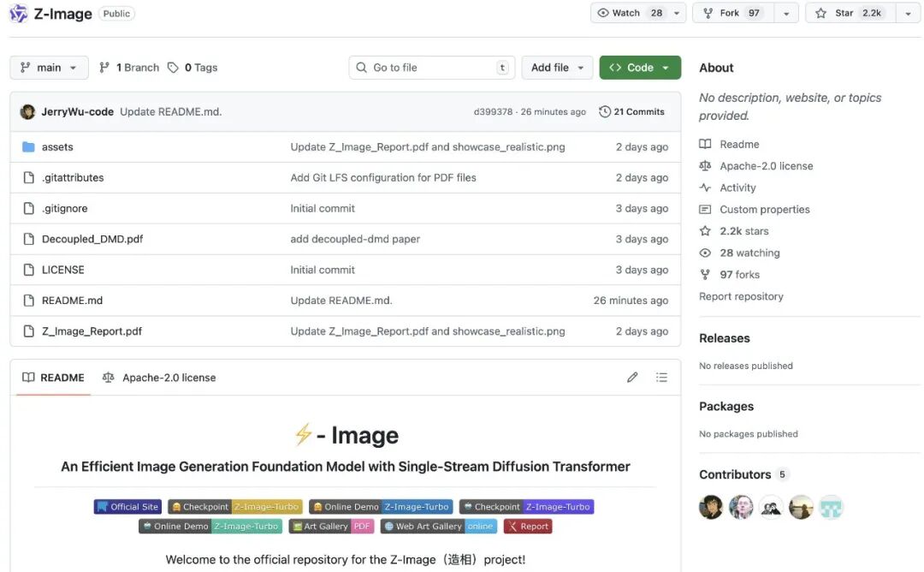Image resolution: width=924 pixels, height=572 pixels.
Task: Edit the README with the pencil icon
Action: [x=632, y=378]
